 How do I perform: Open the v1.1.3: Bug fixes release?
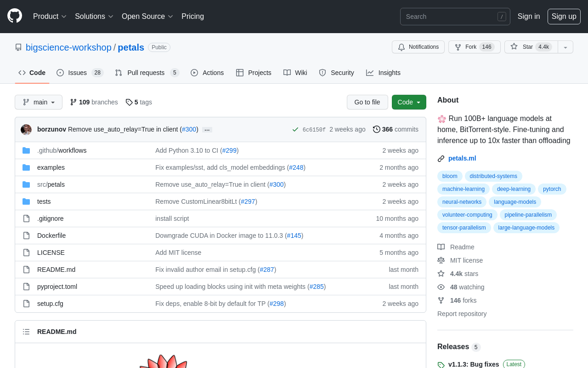[x=474, y=364]
